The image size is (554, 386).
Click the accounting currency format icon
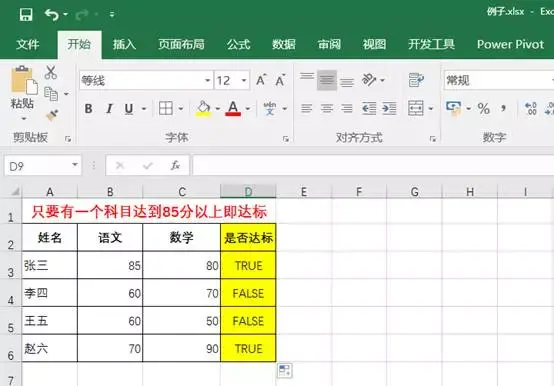[454, 108]
